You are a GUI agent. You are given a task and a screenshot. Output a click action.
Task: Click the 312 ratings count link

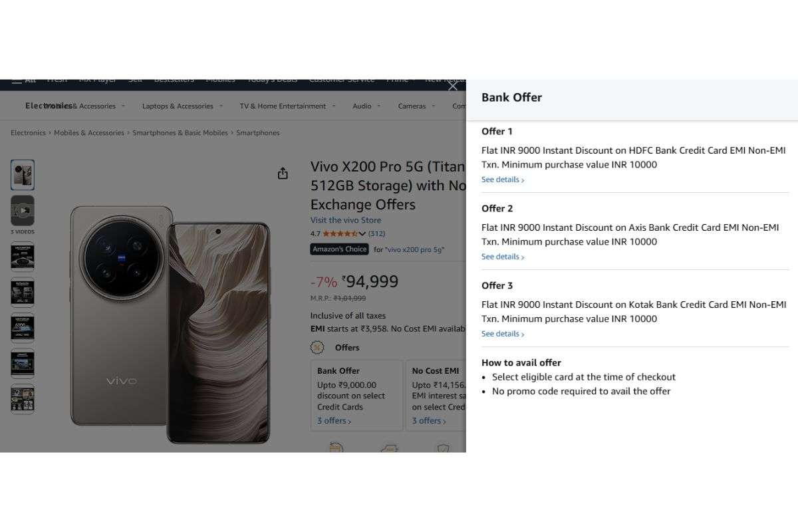(x=377, y=233)
